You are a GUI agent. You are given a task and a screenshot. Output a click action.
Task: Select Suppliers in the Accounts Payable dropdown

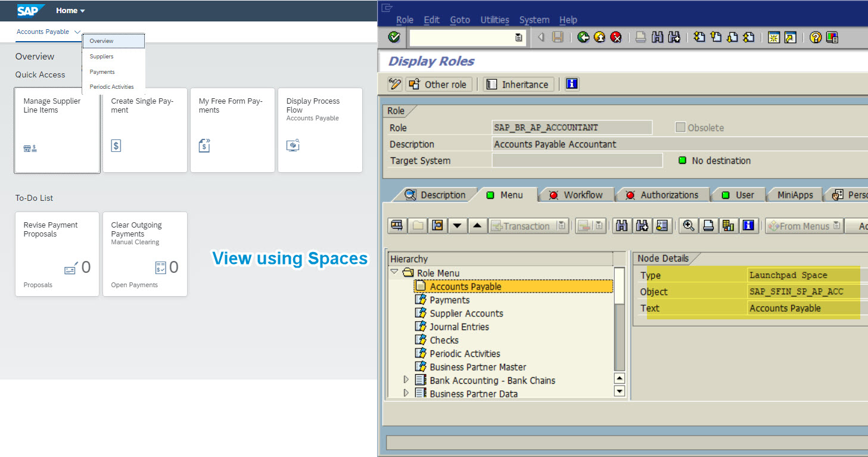[x=113, y=57]
